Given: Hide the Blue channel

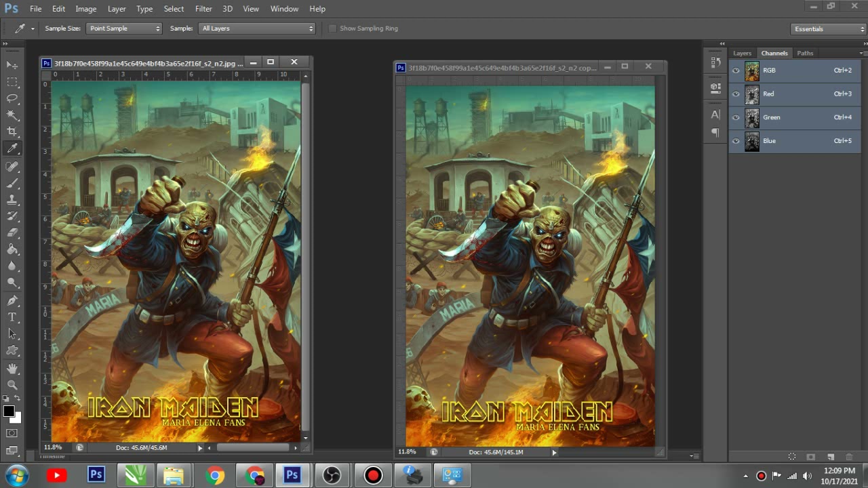Looking at the screenshot, I should (736, 141).
